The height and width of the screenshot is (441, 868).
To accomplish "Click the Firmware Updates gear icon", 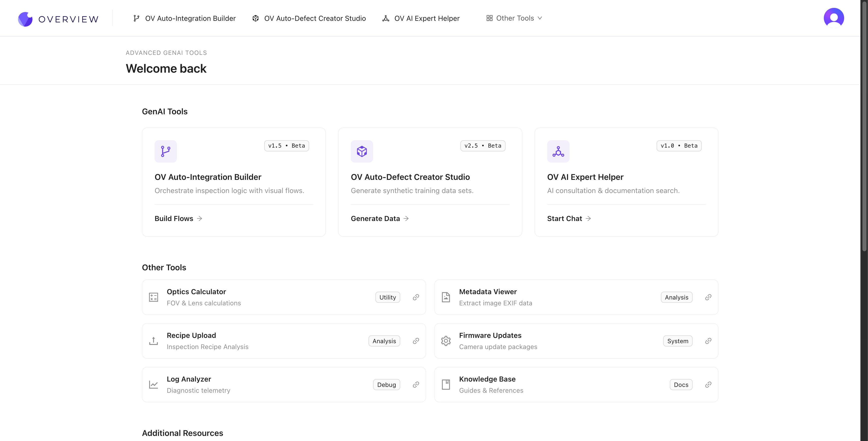I will 446,341.
